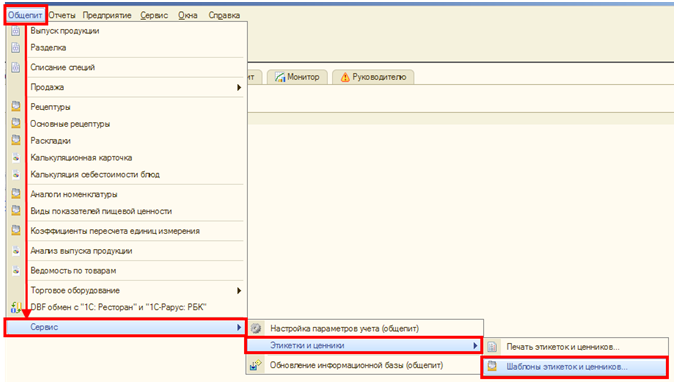Click the Обновление информационной базы icon
Viewport: 676px width, 384px height.
[256, 365]
